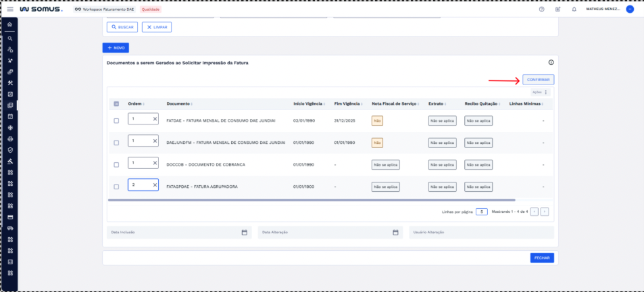
Task: Open the Ações three-dot menu
Action: click(545, 92)
